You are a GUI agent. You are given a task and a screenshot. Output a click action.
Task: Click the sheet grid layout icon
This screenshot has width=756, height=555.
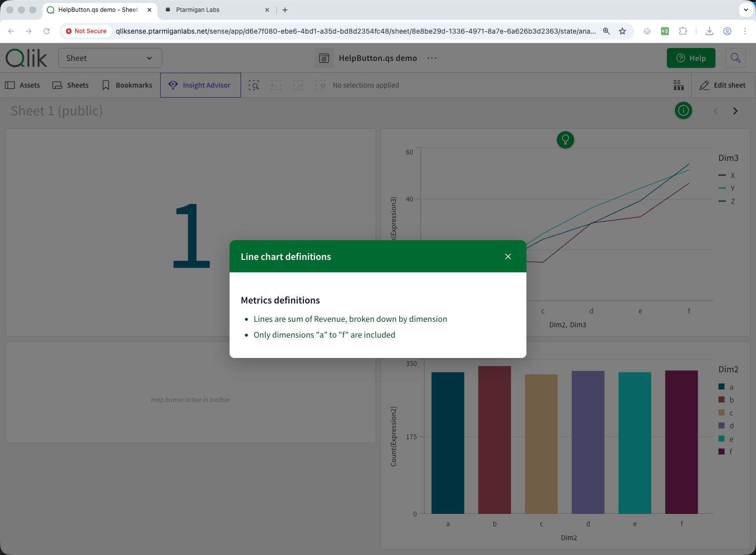tap(678, 85)
